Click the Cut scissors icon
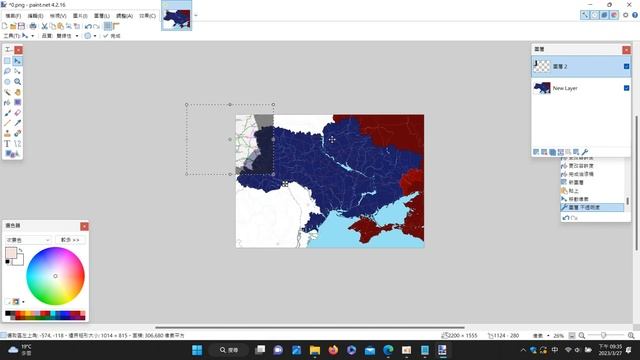Viewport: 640px width, 360px height. click(x=44, y=26)
